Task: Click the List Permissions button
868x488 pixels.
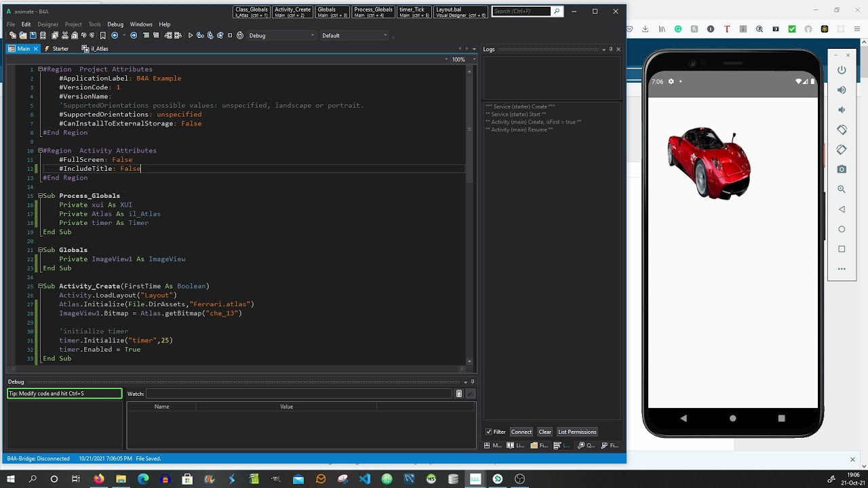Action: [x=577, y=432]
